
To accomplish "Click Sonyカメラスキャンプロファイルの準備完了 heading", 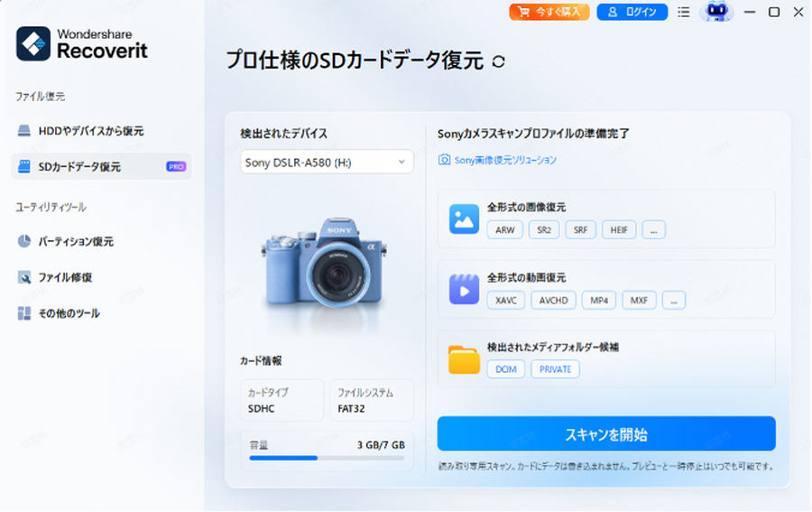I will coord(533,134).
